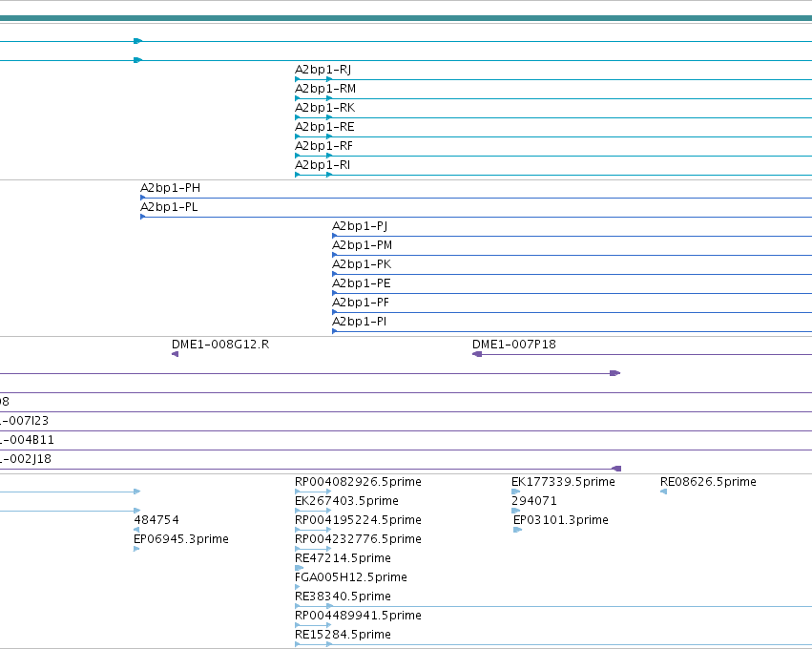
Task: Select the DME1-007P18 clone label
Action: (514, 345)
